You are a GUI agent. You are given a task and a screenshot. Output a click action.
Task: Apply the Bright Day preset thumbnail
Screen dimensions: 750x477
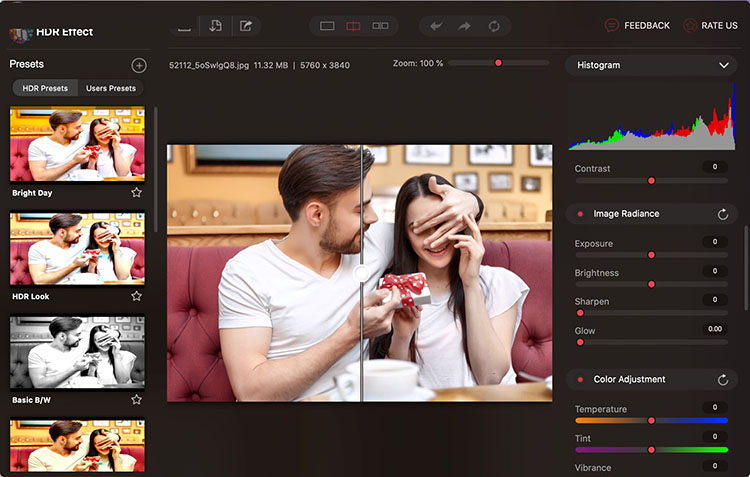(77, 144)
